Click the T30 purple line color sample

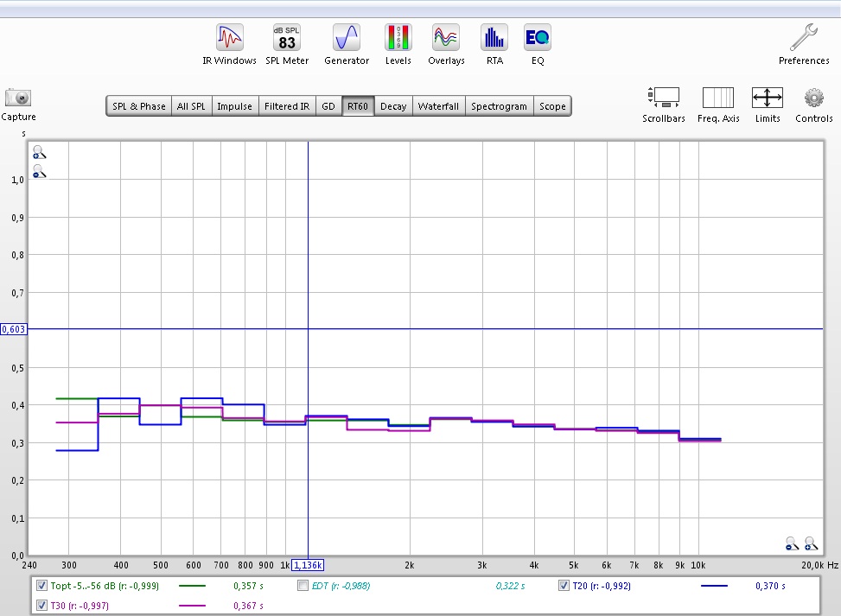coord(192,606)
